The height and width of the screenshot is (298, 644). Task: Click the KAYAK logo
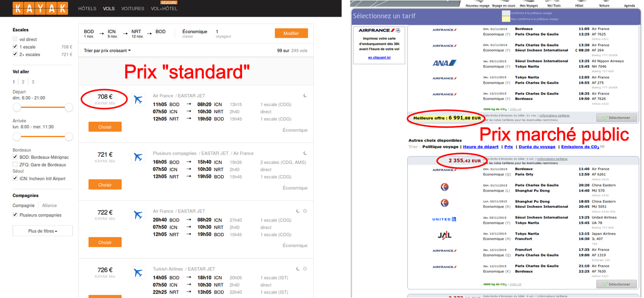(x=40, y=8)
